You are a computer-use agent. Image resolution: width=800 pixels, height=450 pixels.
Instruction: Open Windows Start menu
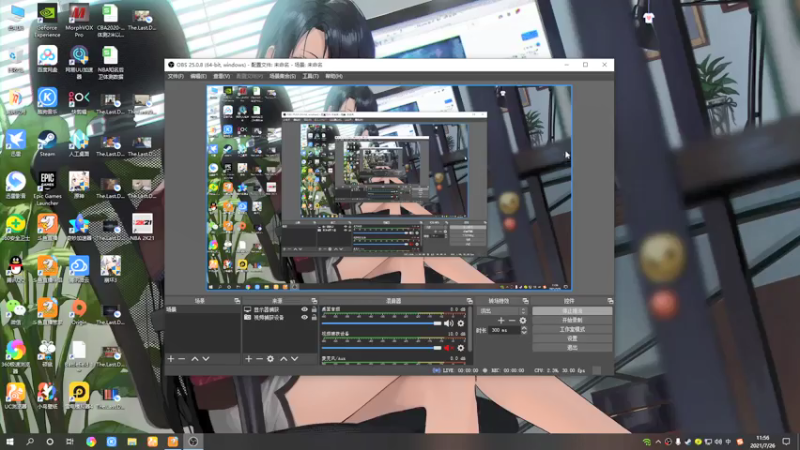10,441
